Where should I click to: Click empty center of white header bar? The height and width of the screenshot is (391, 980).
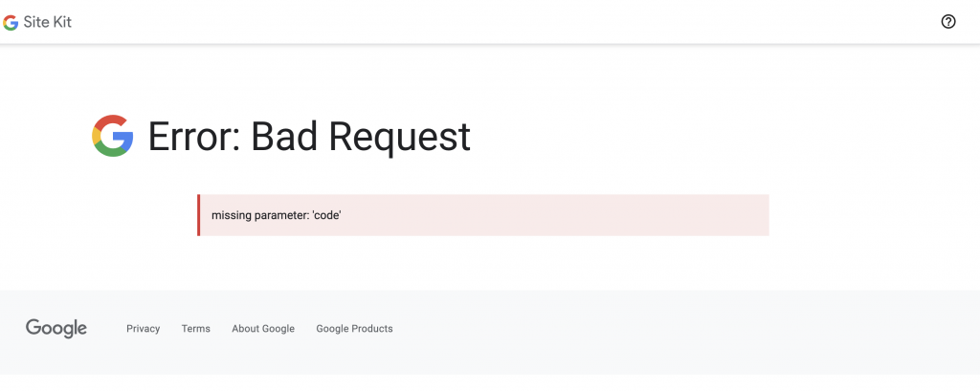point(490,22)
